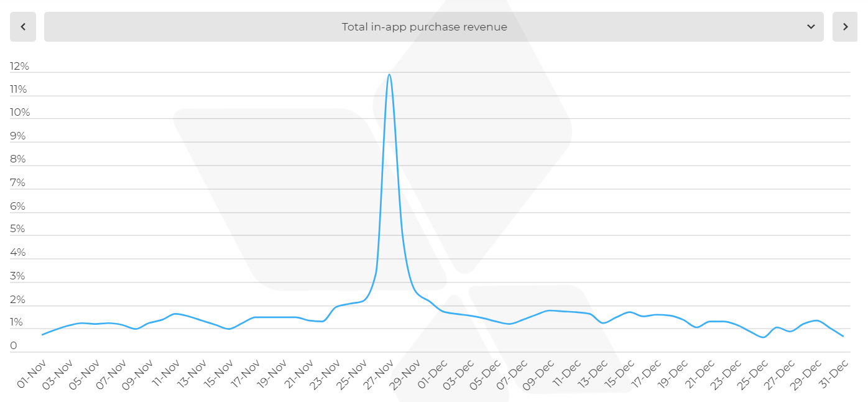Click the line end point at 31-Dec
The image size is (868, 402).
843,336
